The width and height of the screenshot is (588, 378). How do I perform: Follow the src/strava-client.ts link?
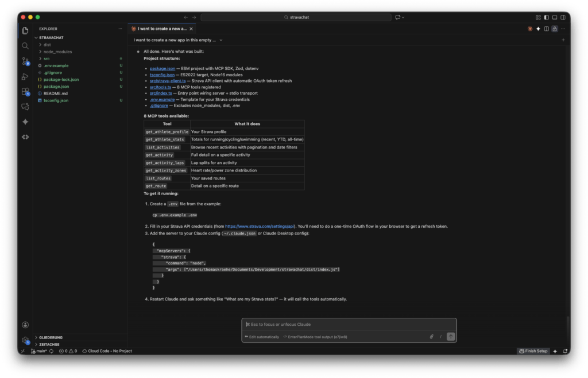[x=168, y=81]
